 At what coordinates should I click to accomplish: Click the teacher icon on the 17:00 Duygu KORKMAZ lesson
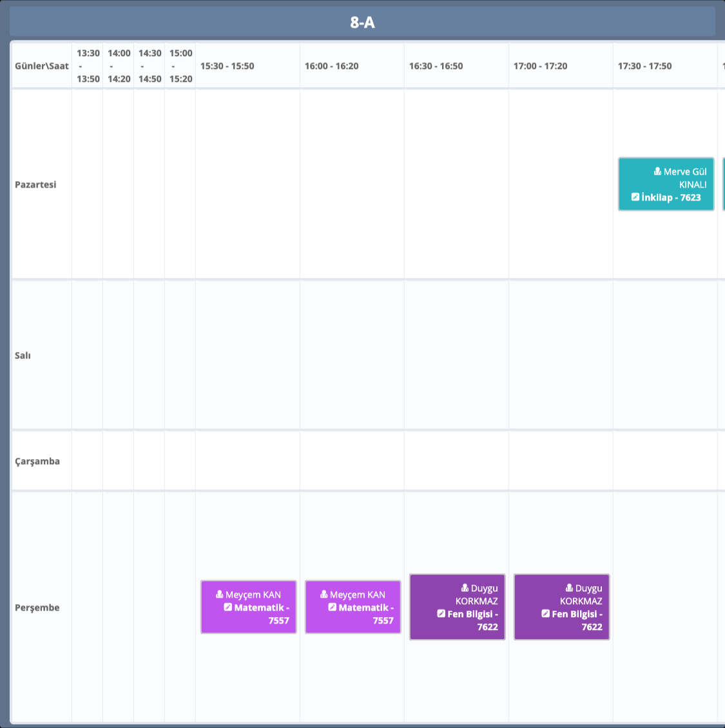[x=569, y=588]
